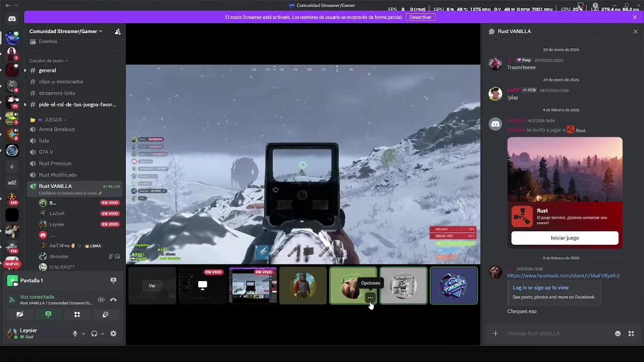Viewport: 644px width, 362px height.
Task: Click the Firefors username in chat
Action: click(516, 120)
